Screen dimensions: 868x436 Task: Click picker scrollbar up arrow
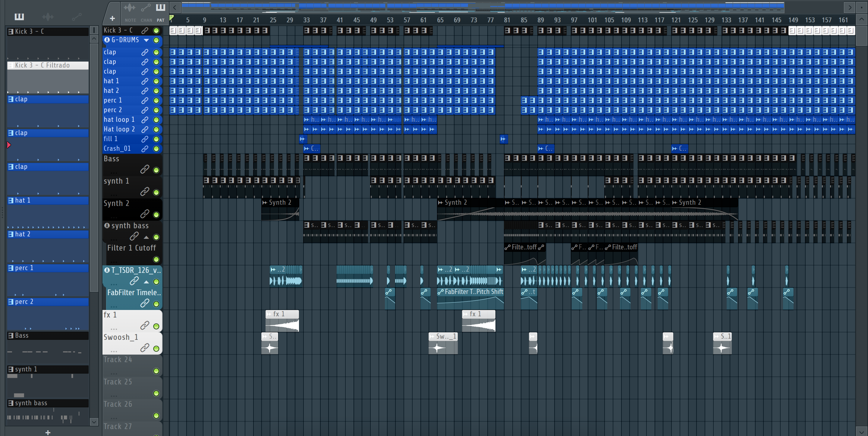(x=94, y=39)
